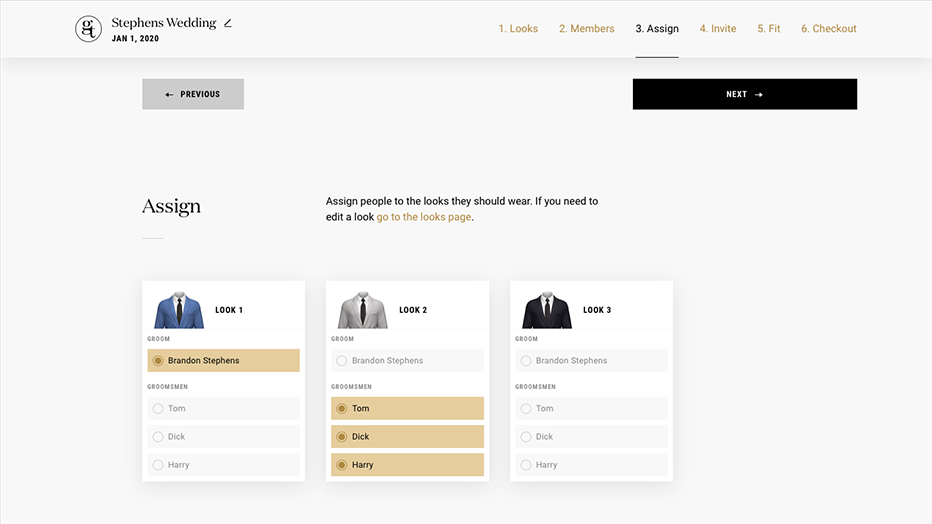Click the blue suit Look 1 image
Image resolution: width=932 pixels, height=524 pixels.
point(179,310)
